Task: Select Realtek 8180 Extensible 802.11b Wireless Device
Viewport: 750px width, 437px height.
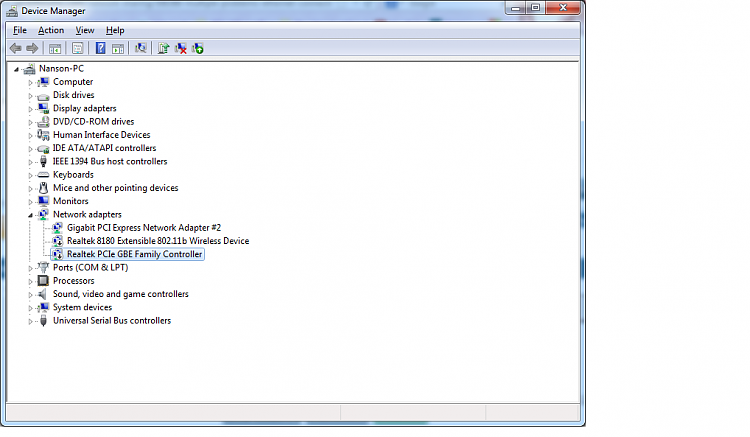Action: click(x=158, y=241)
